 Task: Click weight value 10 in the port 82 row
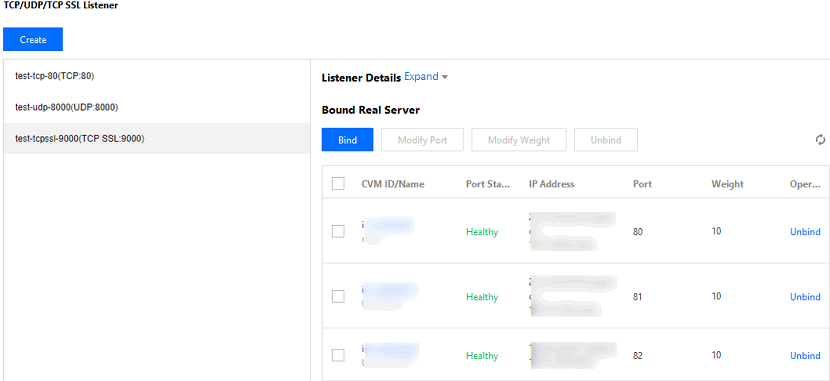[x=716, y=356]
